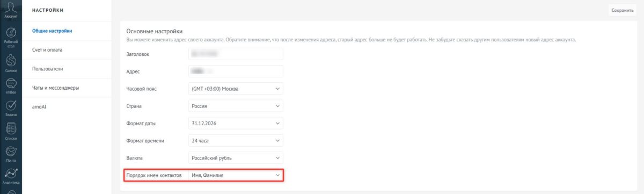Open Формат даты dropdown
Image resolution: width=644 pixels, height=194 pixels.
(x=236, y=123)
